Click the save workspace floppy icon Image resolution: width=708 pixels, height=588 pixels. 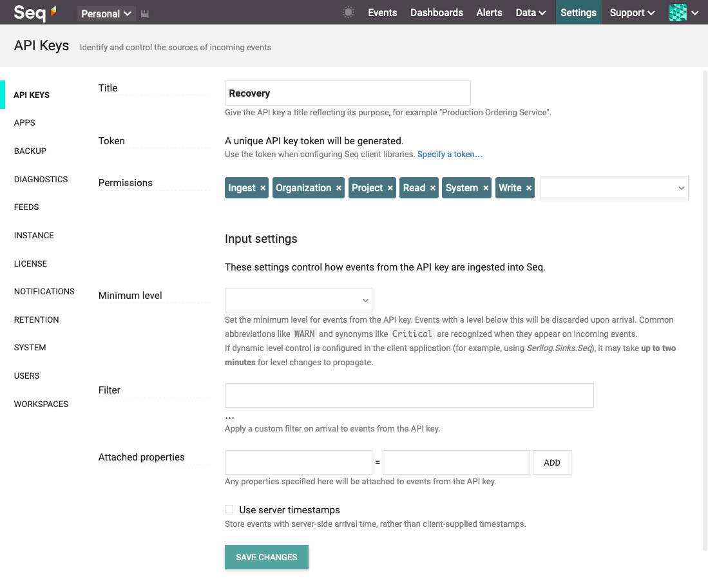pyautogui.click(x=144, y=14)
